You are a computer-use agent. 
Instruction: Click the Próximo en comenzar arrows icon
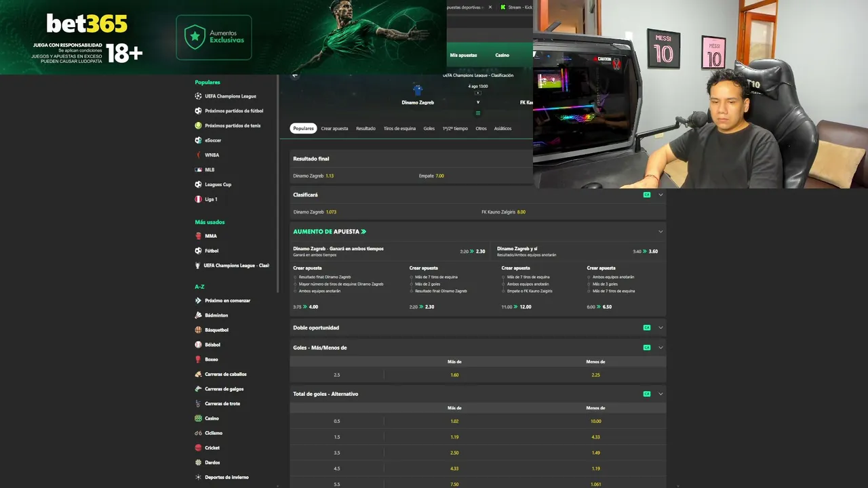[x=199, y=300]
